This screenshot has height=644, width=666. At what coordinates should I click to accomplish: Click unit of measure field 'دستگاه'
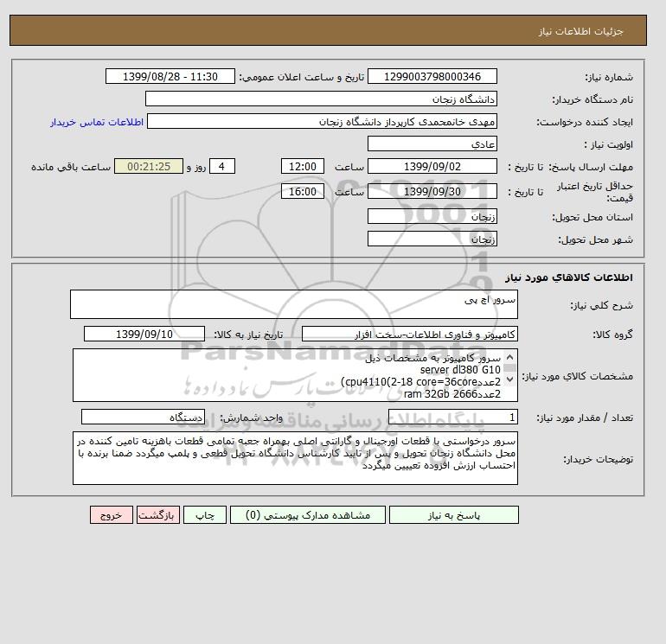pyautogui.click(x=143, y=418)
